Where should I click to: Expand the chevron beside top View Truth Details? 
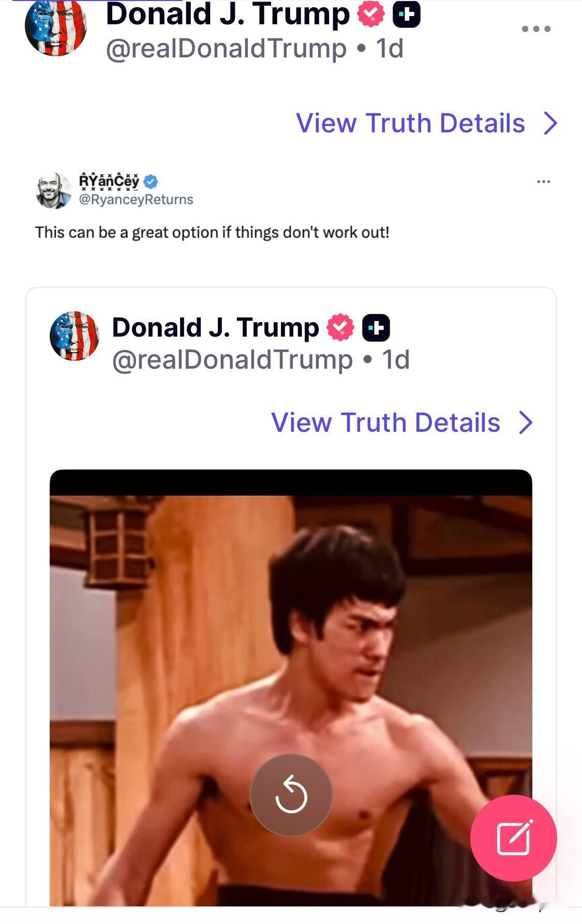pyautogui.click(x=551, y=123)
